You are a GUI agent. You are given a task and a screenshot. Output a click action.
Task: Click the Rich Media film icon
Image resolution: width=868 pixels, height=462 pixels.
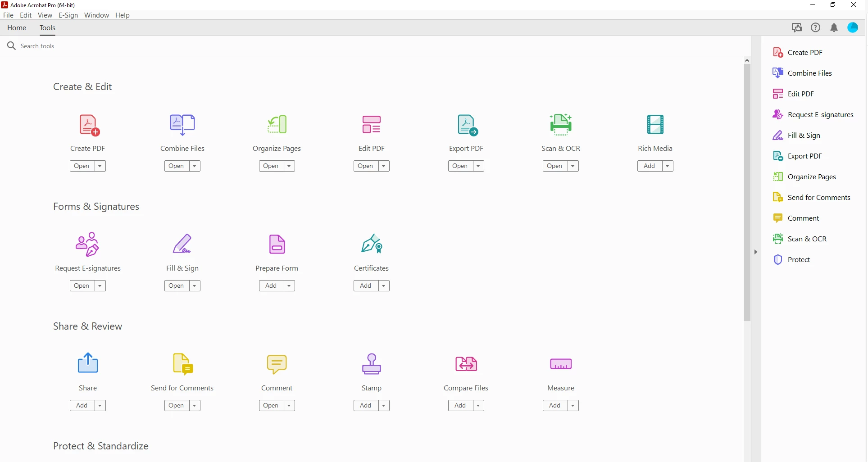tap(655, 125)
